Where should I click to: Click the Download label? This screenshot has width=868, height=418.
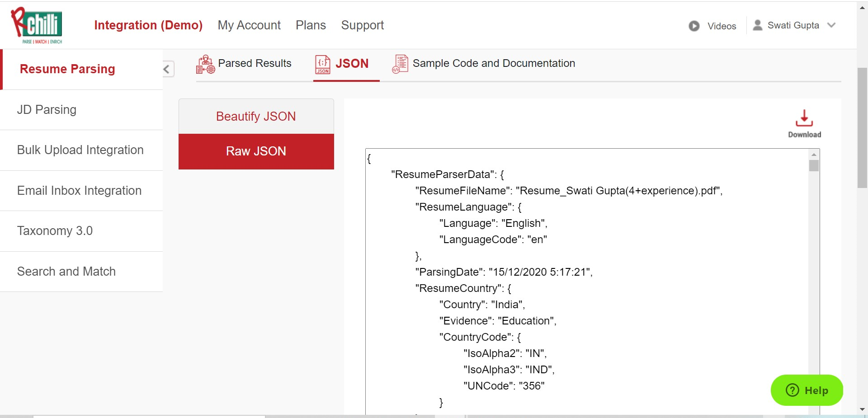804,135
